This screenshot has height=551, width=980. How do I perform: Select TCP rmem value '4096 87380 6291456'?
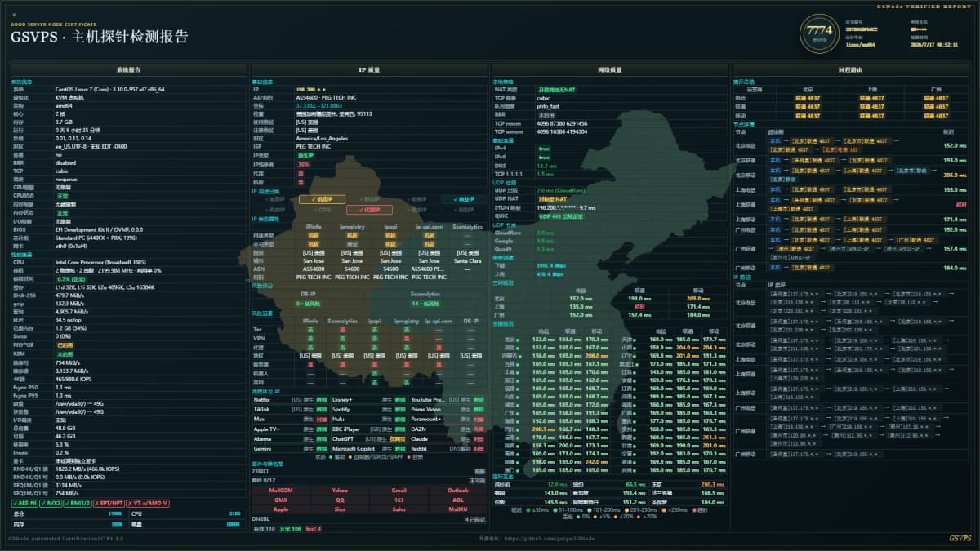[562, 122]
